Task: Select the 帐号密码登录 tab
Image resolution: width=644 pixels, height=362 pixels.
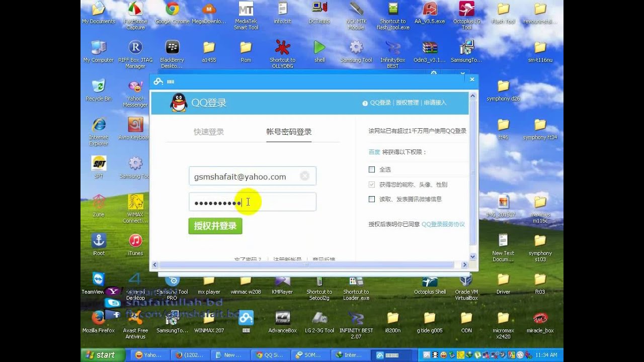Action: pyautogui.click(x=289, y=132)
